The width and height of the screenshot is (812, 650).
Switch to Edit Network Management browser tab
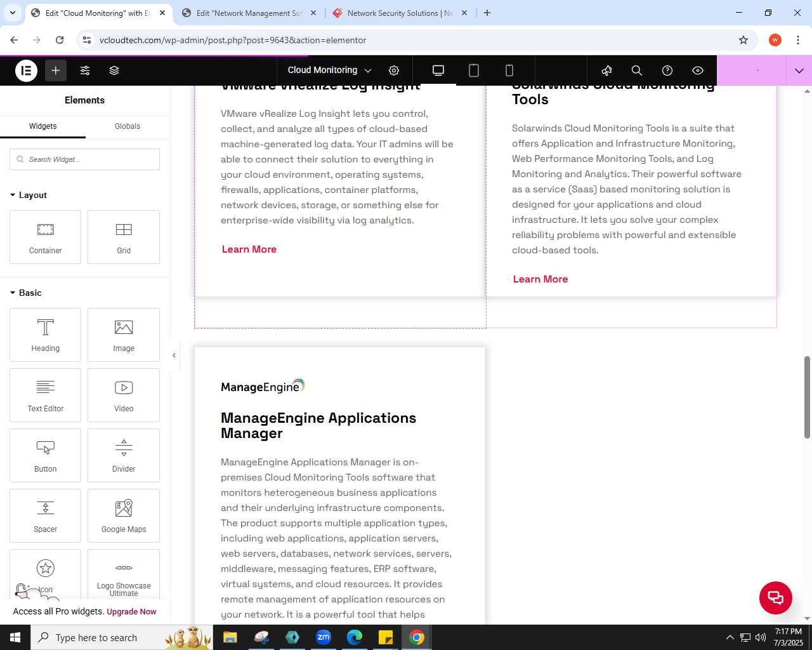(249, 13)
